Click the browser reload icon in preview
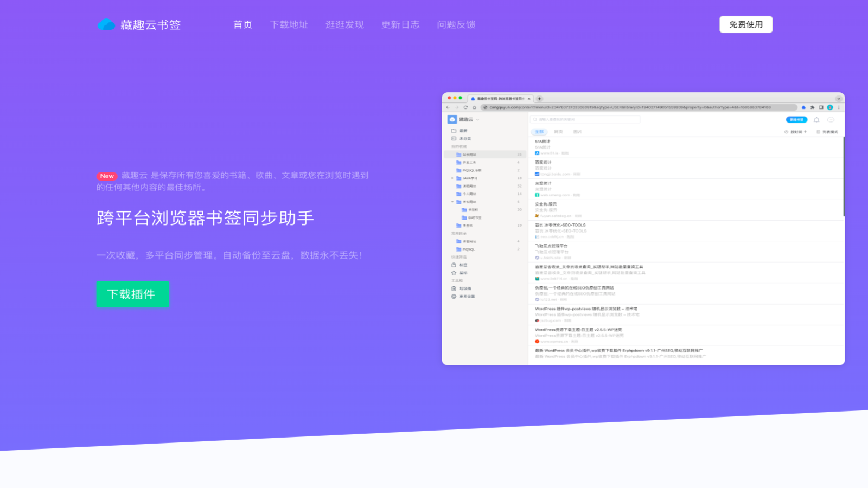The width and height of the screenshot is (868, 488). pos(465,107)
